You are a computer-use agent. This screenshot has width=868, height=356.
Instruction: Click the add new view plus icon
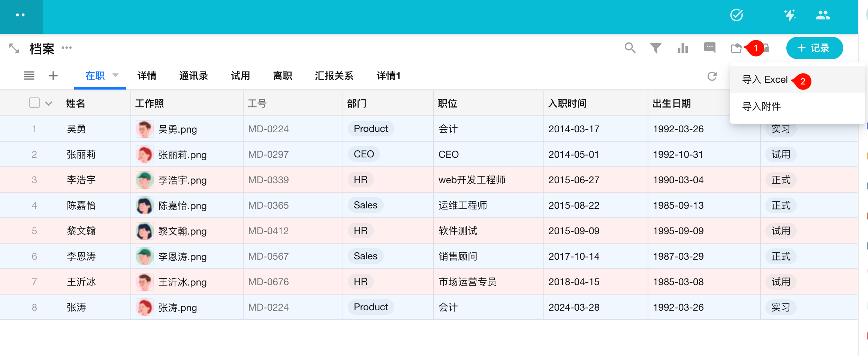(53, 76)
